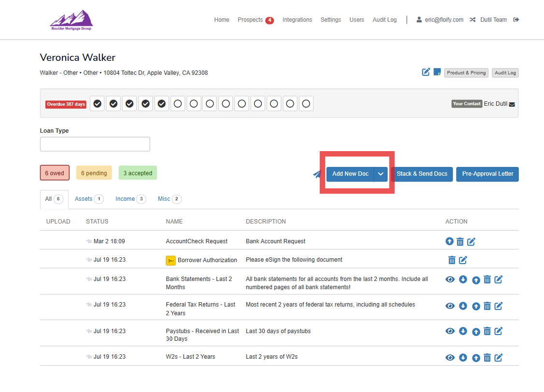
Task: Upload a file for Federal Tax Returns
Action: [x=476, y=306]
